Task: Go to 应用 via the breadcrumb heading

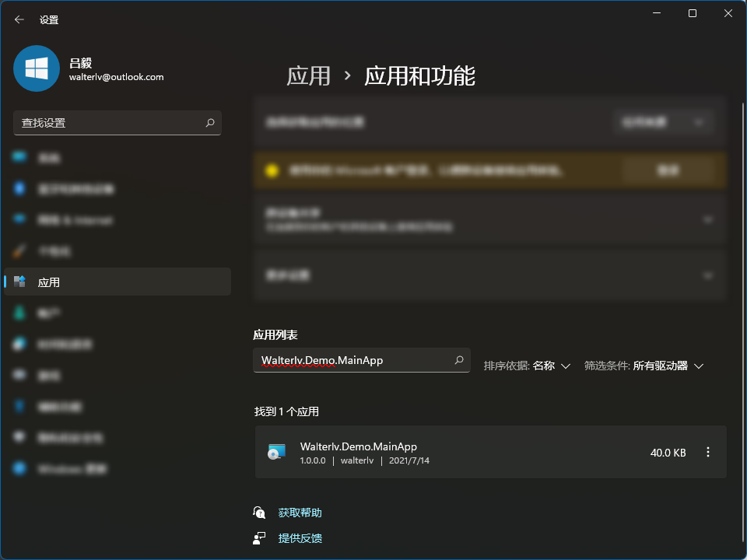Action: [308, 75]
